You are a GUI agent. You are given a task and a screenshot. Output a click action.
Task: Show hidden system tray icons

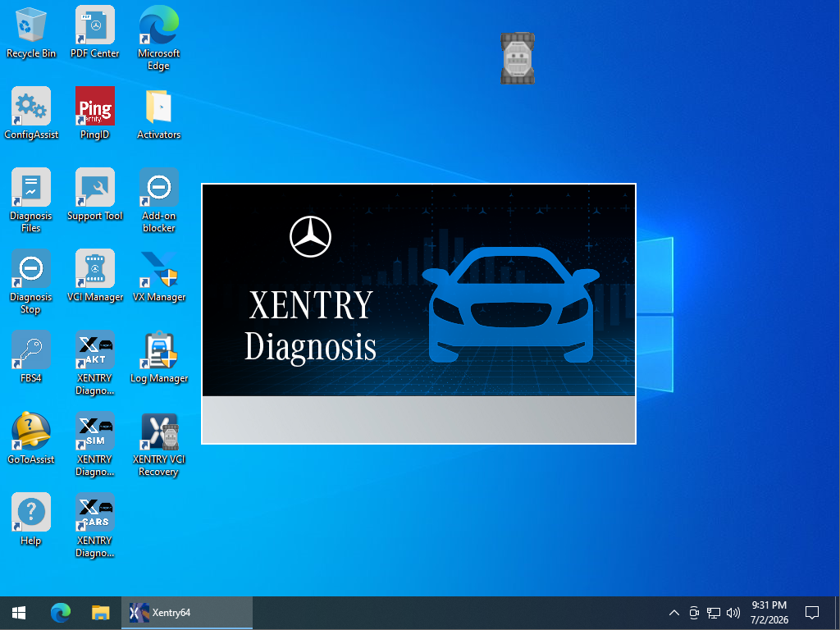click(x=674, y=613)
